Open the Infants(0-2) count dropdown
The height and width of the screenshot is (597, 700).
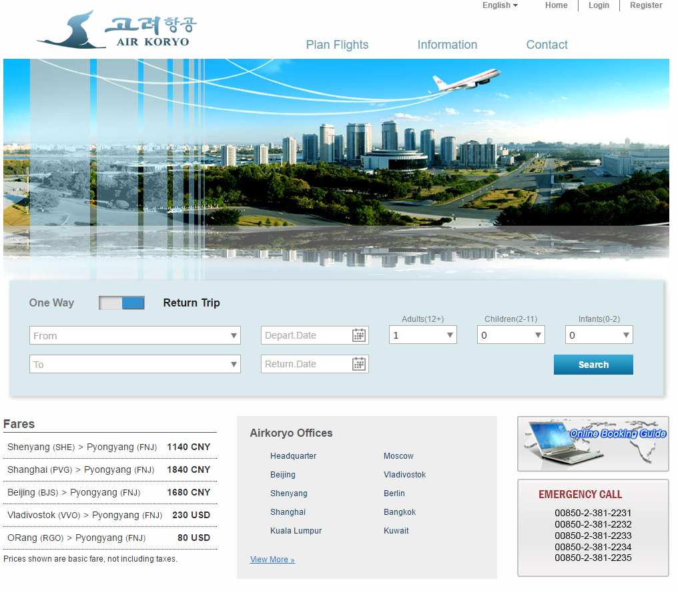tap(599, 335)
